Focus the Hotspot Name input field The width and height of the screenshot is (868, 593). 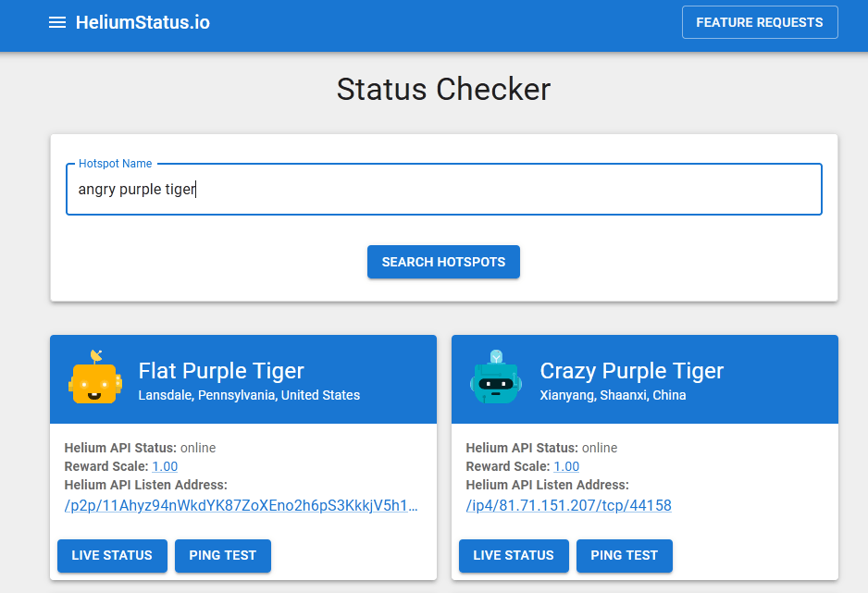coord(444,189)
